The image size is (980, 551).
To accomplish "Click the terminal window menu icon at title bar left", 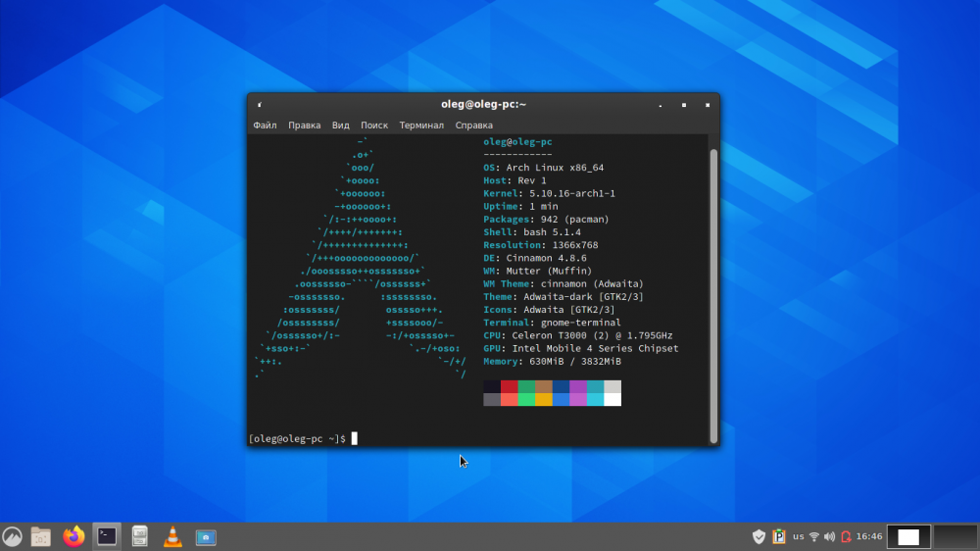I will (260, 105).
